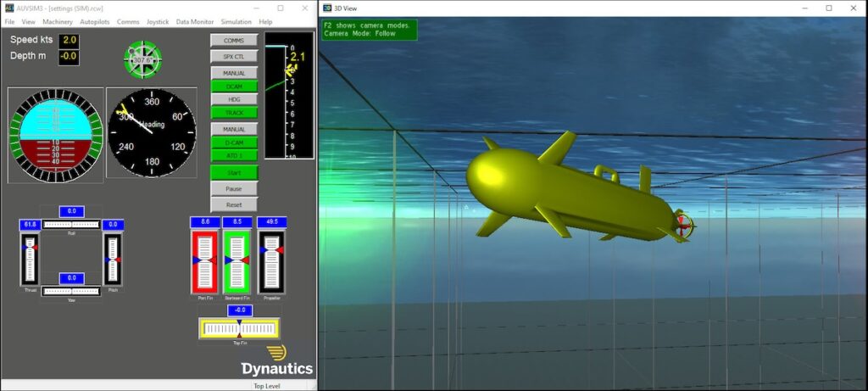
Task: Click the artificial horizon attitude indicator
Action: (x=55, y=134)
